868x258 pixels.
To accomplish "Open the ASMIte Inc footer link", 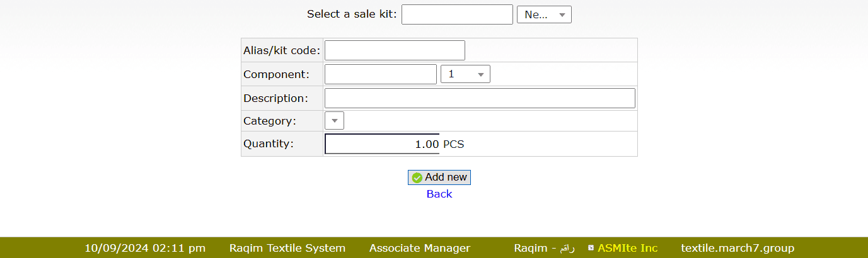I will point(627,248).
